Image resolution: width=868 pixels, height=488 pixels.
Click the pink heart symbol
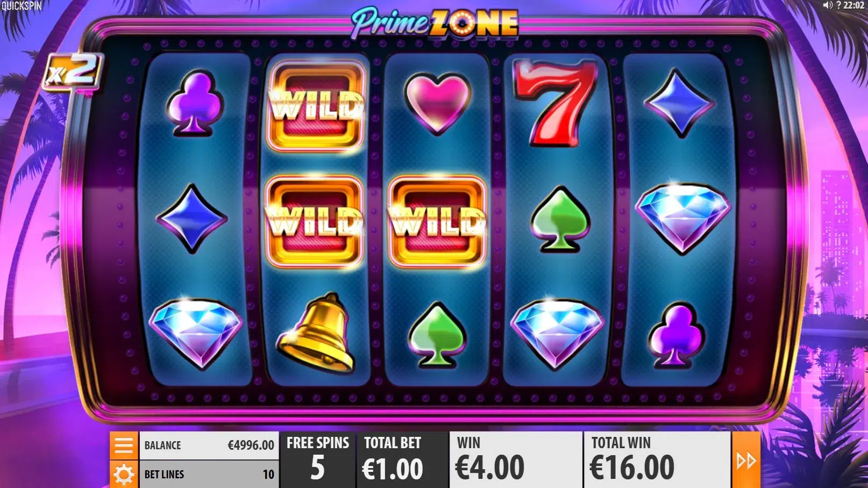pyautogui.click(x=437, y=103)
